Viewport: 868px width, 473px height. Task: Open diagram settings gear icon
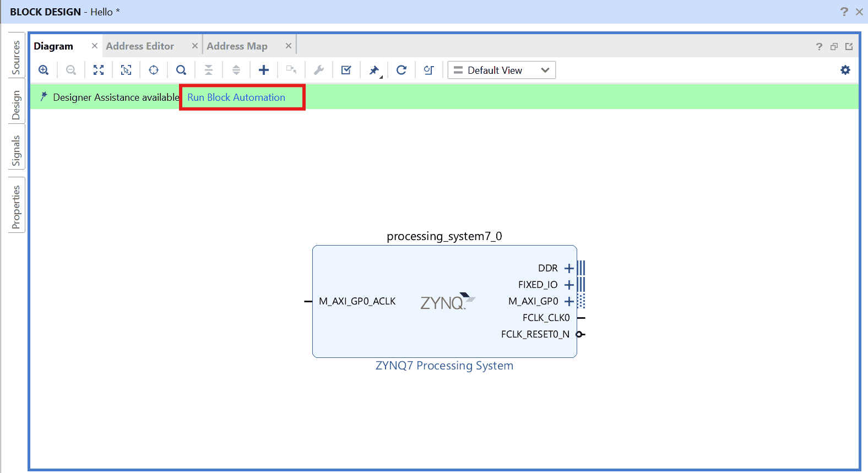845,70
